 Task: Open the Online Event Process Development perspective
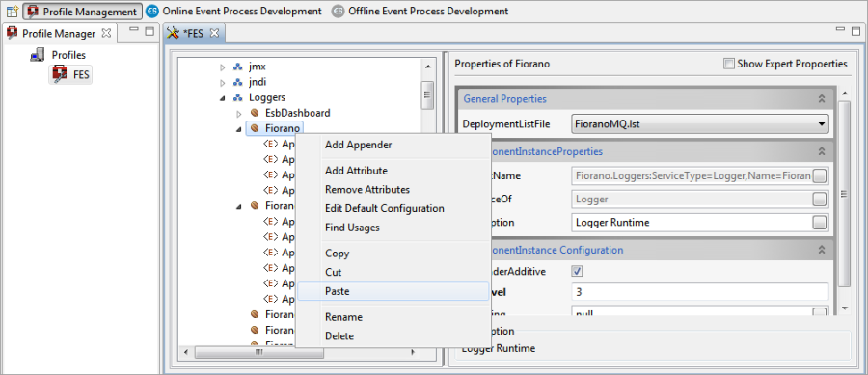coord(234,11)
